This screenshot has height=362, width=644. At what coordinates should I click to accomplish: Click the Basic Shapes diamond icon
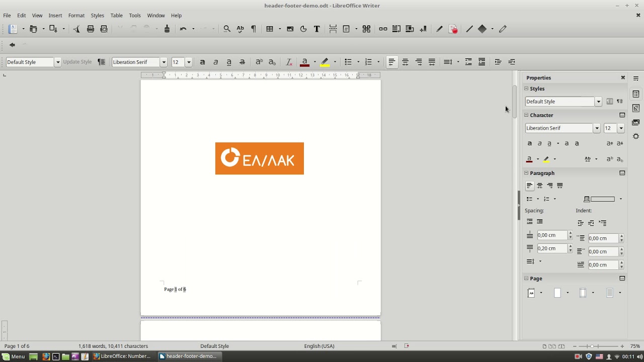[x=482, y=29]
